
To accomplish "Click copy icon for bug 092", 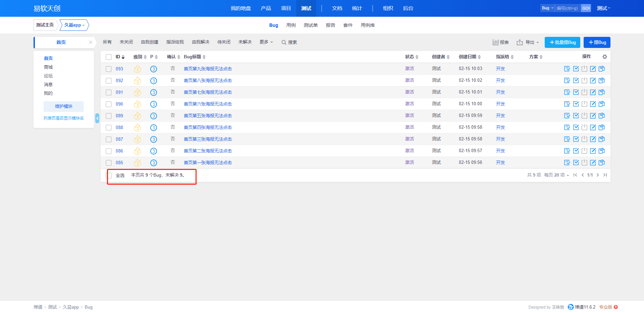I will click(602, 80).
